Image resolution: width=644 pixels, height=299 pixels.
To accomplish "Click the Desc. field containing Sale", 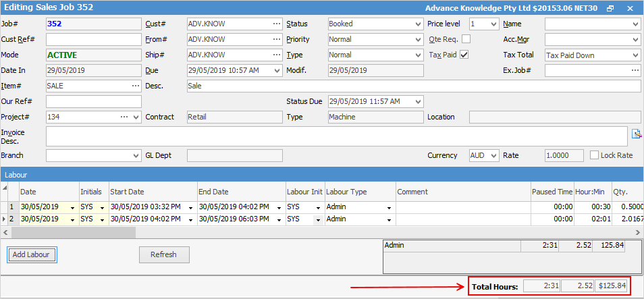I will tap(414, 86).
